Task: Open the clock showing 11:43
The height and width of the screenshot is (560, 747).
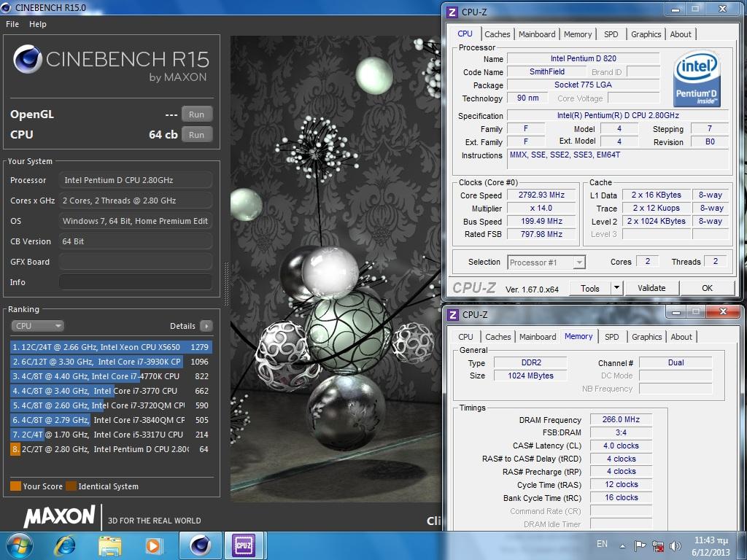Action: (711, 546)
